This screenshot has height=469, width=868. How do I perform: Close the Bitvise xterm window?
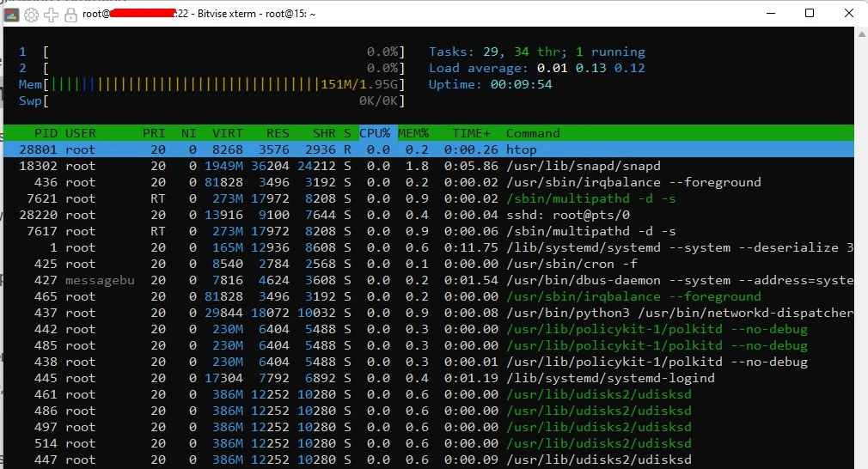[848, 13]
